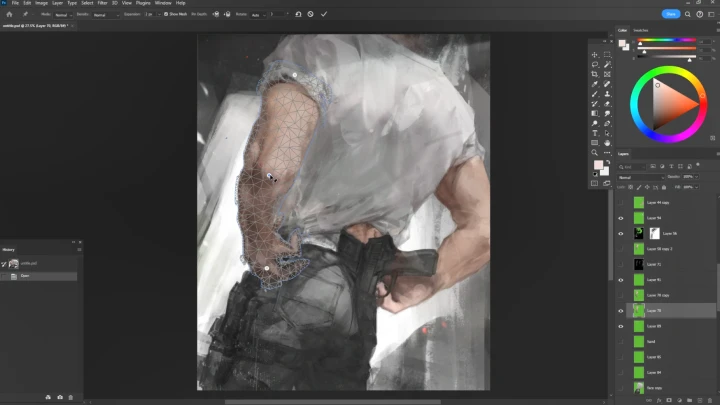720x405 pixels.
Task: Select the Zoom tool in toolbar
Action: pos(595,152)
